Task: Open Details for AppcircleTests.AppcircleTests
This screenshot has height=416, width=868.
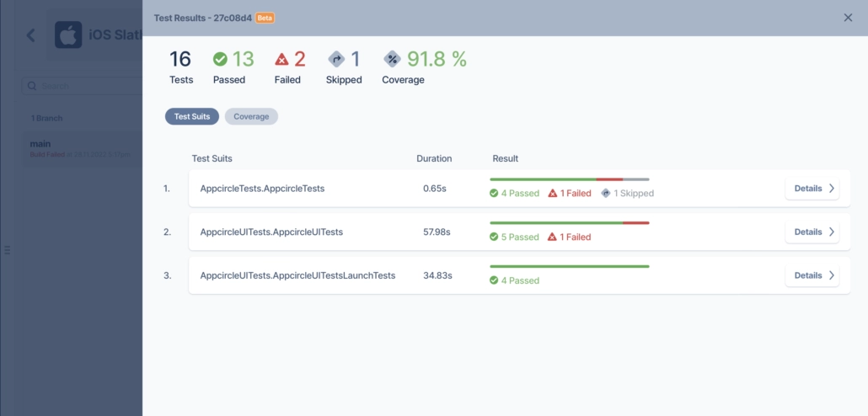Action: pyautogui.click(x=812, y=188)
